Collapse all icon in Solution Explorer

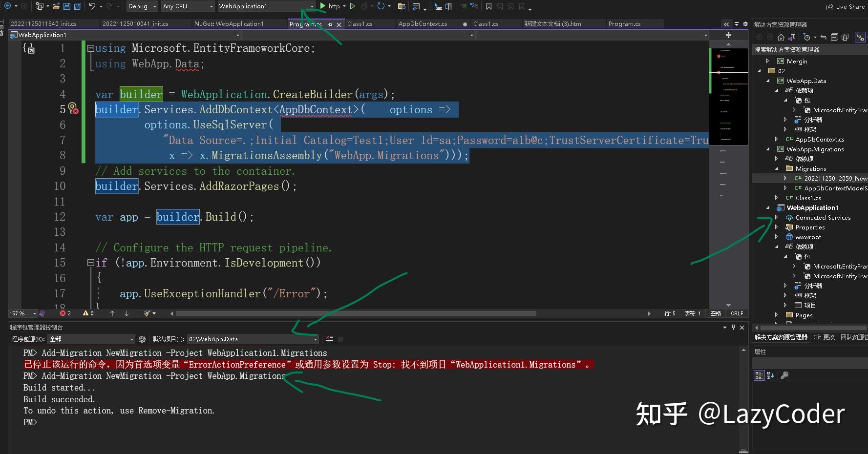pyautogui.click(x=834, y=37)
